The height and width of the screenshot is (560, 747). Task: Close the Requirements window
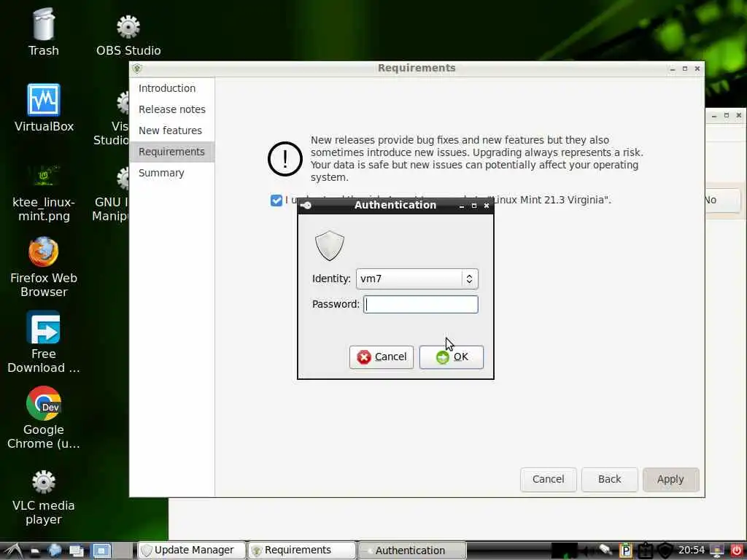697,69
